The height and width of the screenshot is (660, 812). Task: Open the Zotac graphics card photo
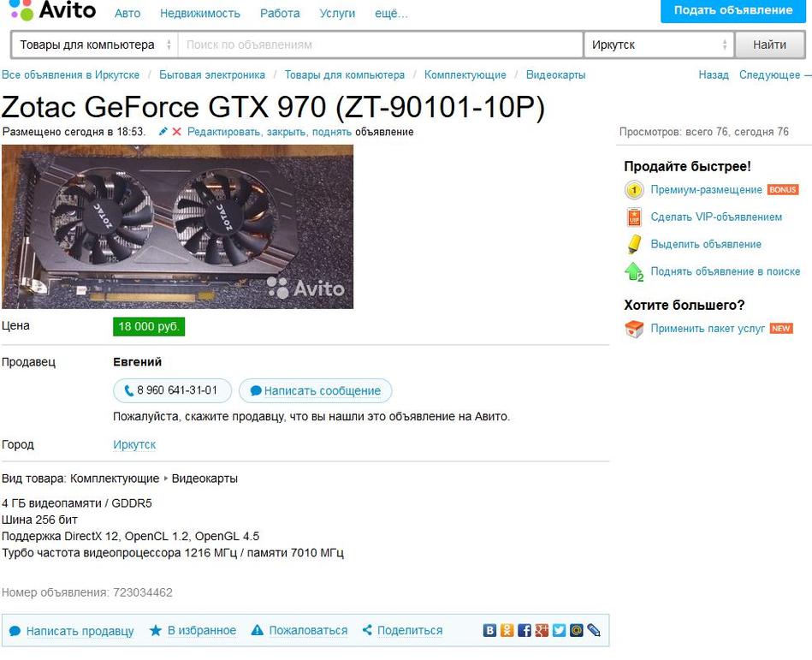click(178, 227)
